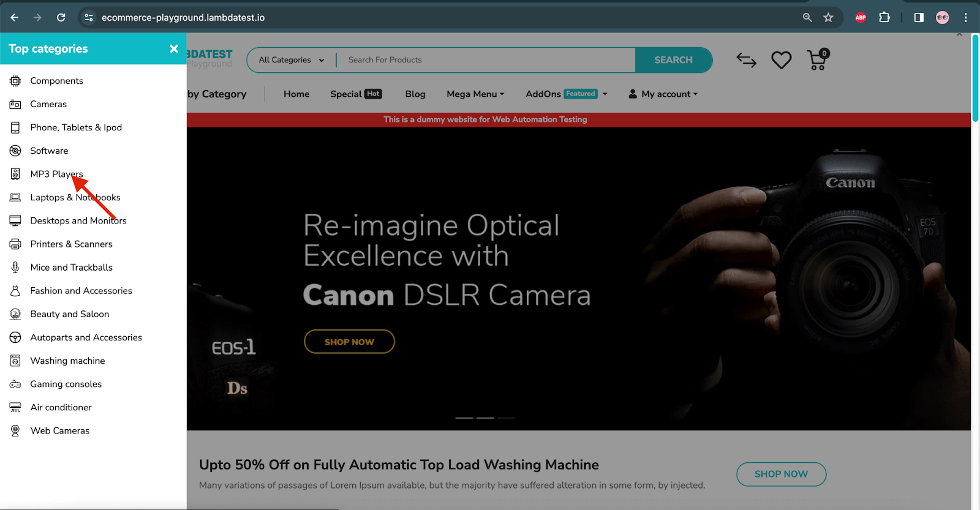The width and height of the screenshot is (980, 510).
Task: Reload the page in browser
Action: tap(61, 18)
